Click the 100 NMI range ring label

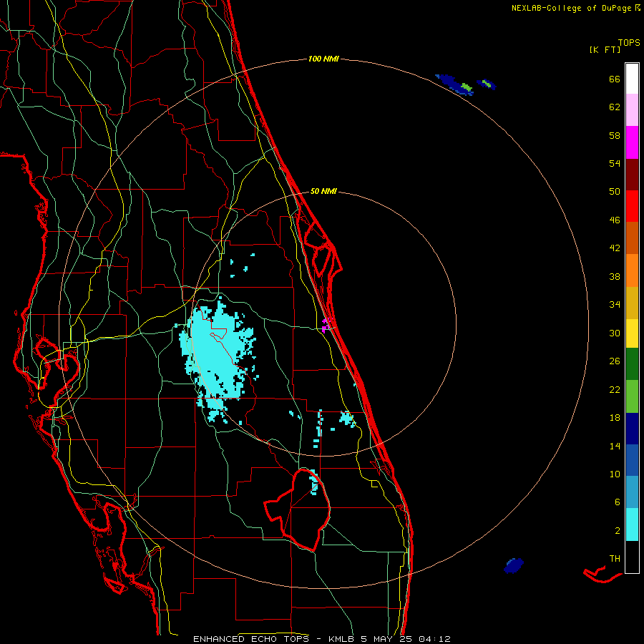point(323,59)
